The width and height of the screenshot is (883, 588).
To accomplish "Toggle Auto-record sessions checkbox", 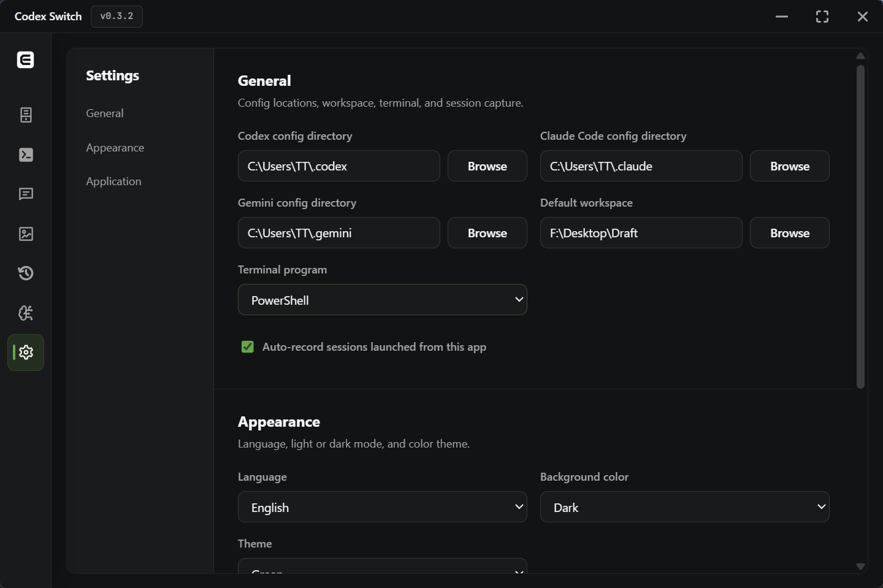I will [248, 347].
